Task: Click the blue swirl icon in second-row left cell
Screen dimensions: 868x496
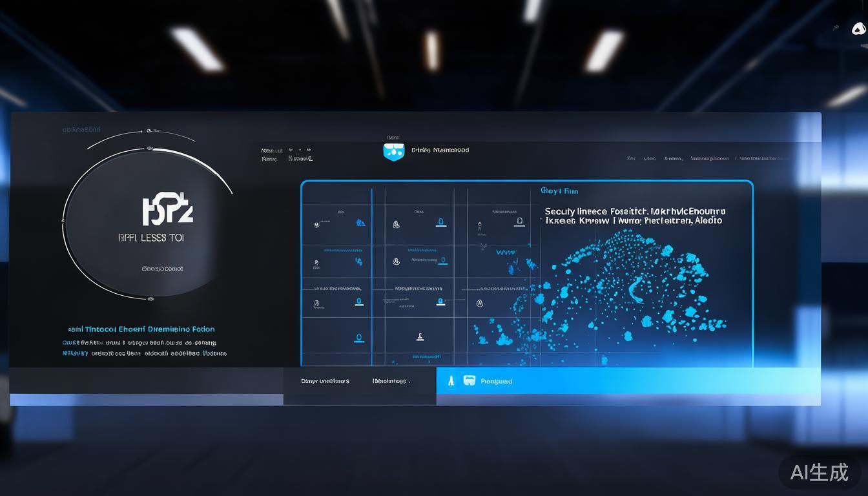Action: pyautogui.click(x=358, y=262)
